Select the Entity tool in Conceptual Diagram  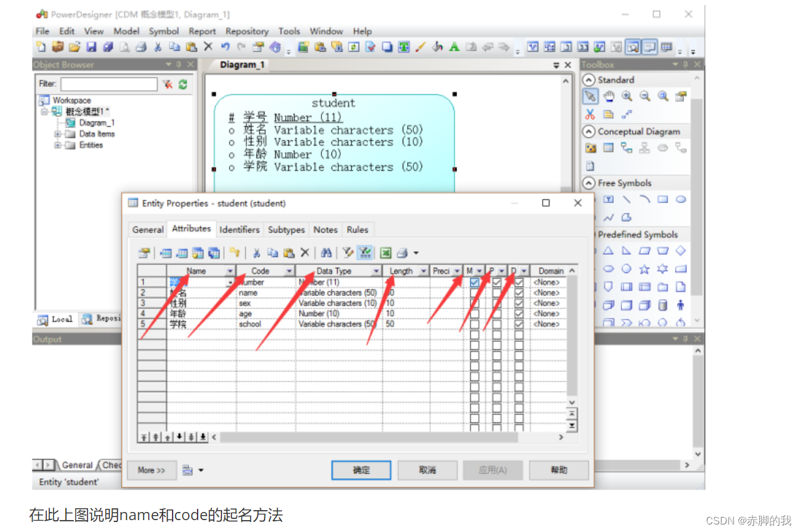(608, 148)
